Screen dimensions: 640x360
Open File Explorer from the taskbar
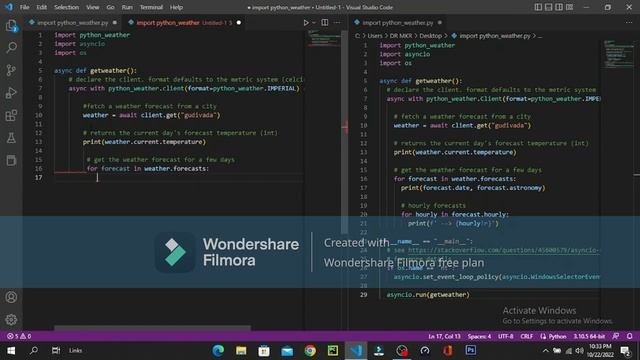241,350
